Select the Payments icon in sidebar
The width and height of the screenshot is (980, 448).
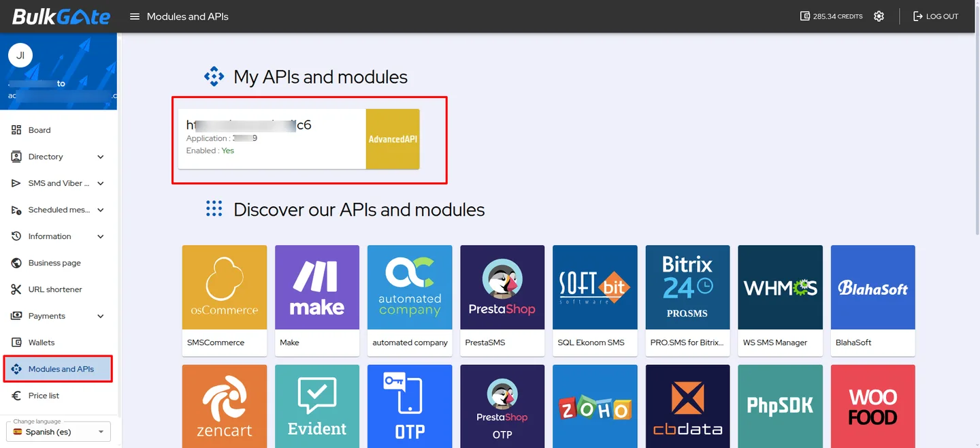(x=16, y=316)
